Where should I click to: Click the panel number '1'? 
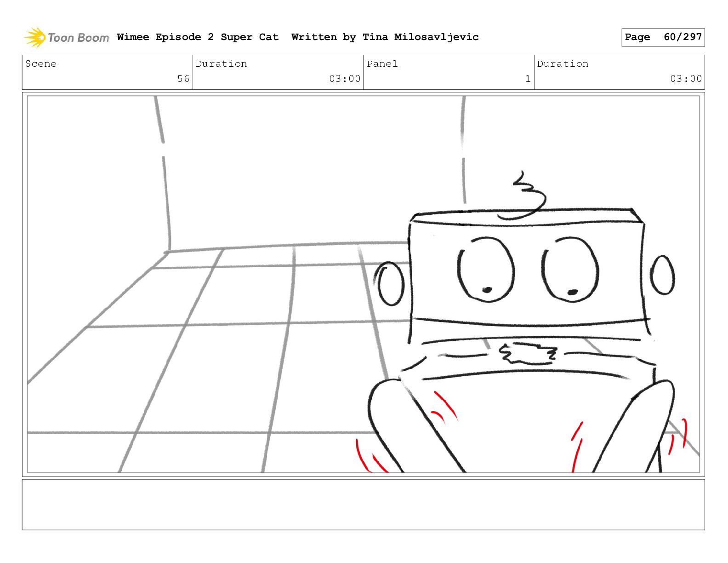tap(528, 79)
